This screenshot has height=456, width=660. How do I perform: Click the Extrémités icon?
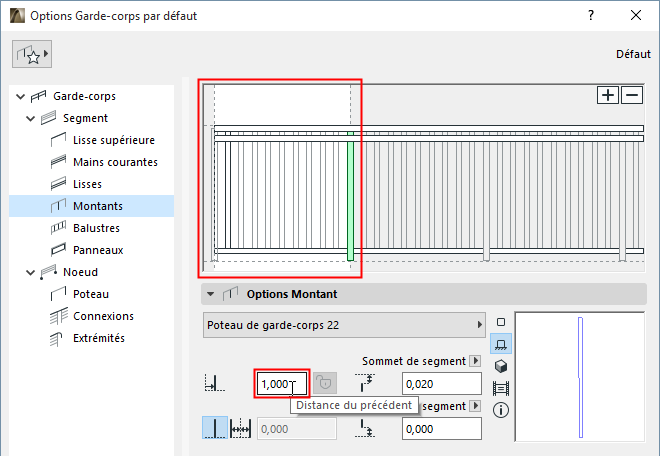point(56,339)
